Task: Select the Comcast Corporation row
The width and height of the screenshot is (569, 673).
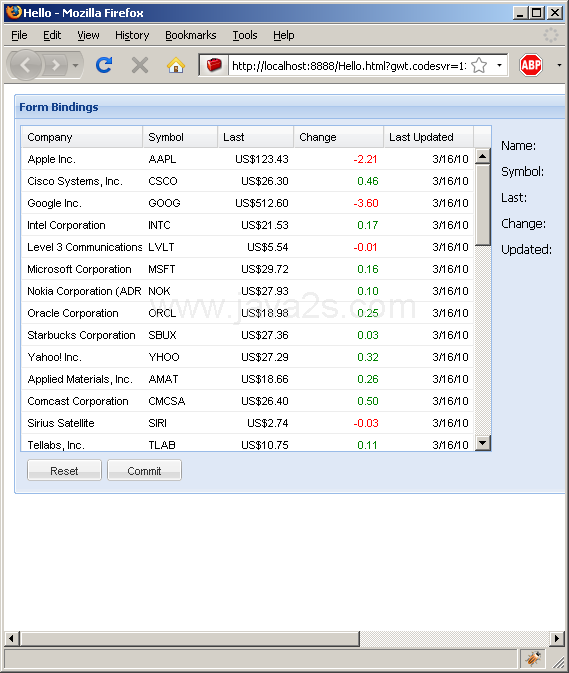Action: pyautogui.click(x=248, y=401)
